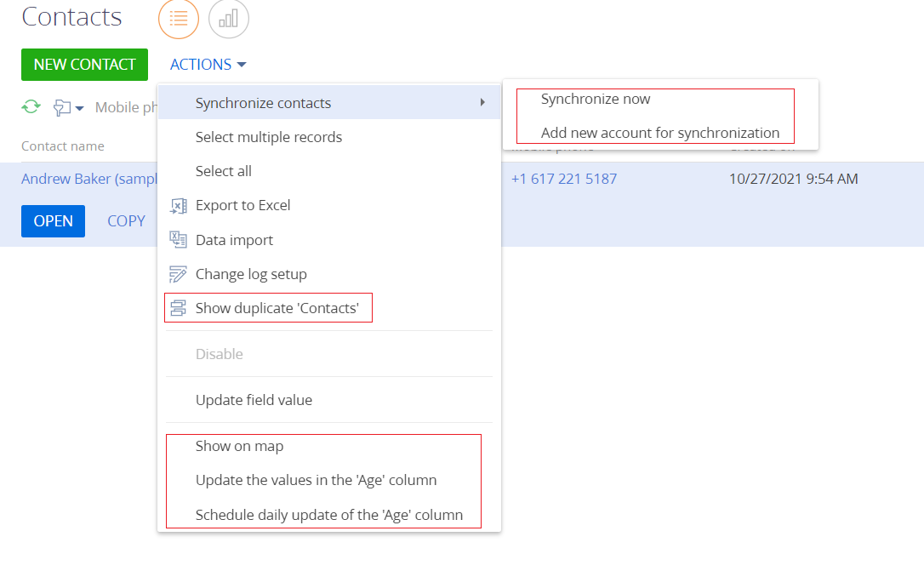The width and height of the screenshot is (924, 571).
Task: Open analytics chart view icon
Action: click(229, 19)
